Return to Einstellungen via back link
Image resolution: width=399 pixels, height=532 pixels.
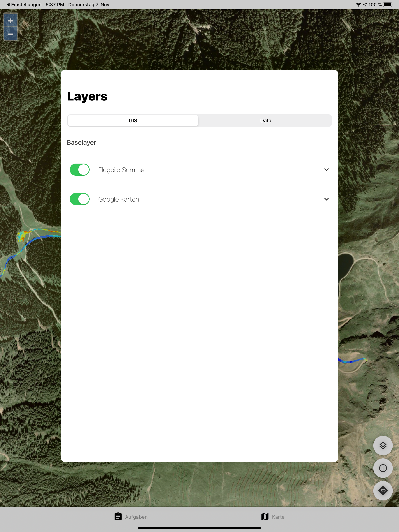point(24,4)
